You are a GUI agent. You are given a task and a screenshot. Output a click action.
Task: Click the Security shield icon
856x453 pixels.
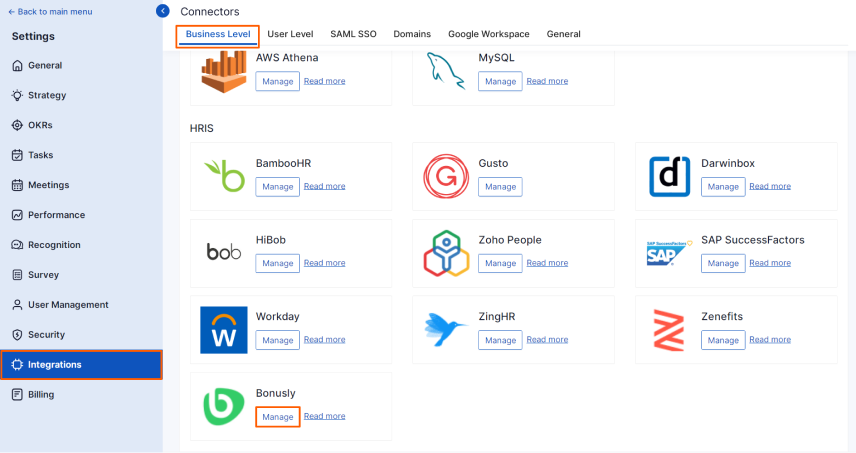point(17,335)
